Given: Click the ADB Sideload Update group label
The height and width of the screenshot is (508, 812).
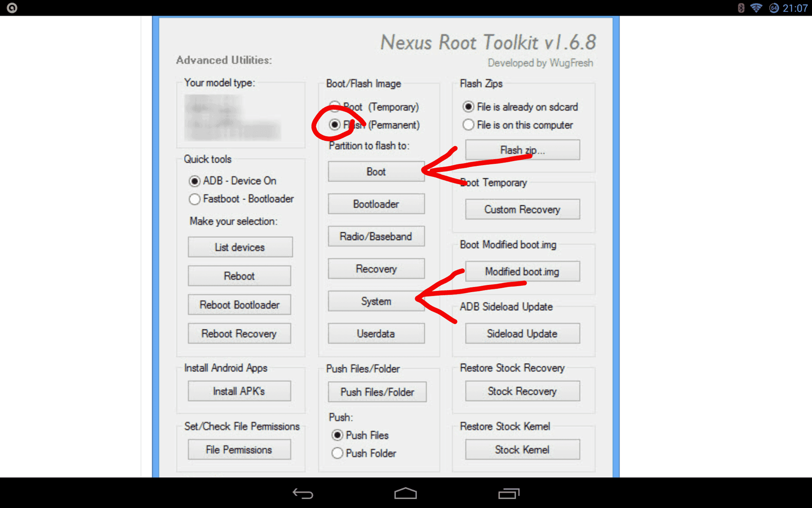Looking at the screenshot, I should click(506, 306).
